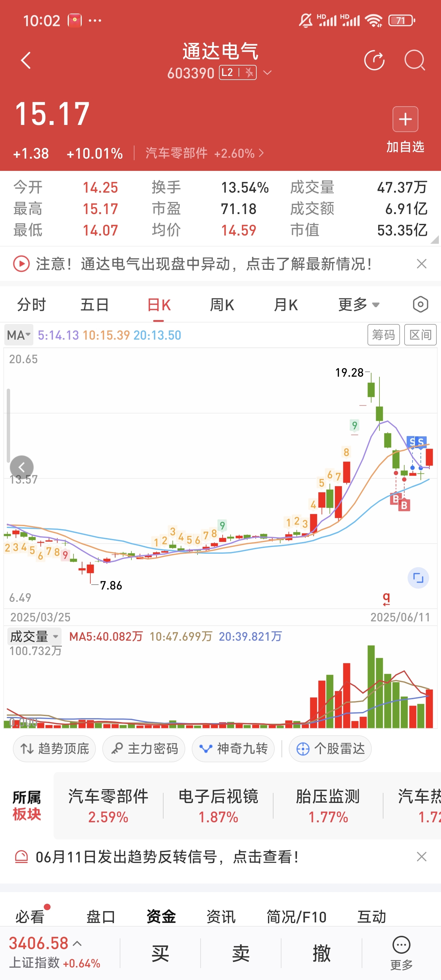View the 06月11日 趋势反转信号 alert
Viewport: 441px width, 980px height.
pyautogui.click(x=167, y=857)
